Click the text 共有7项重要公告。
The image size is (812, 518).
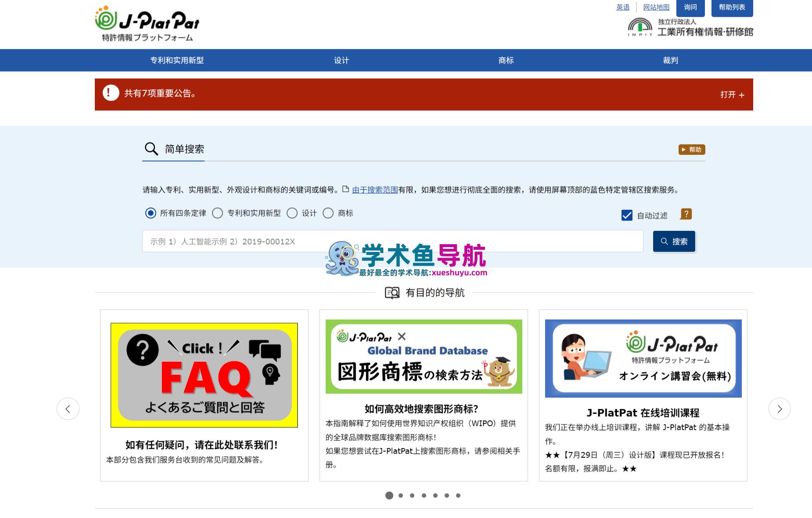[160, 93]
